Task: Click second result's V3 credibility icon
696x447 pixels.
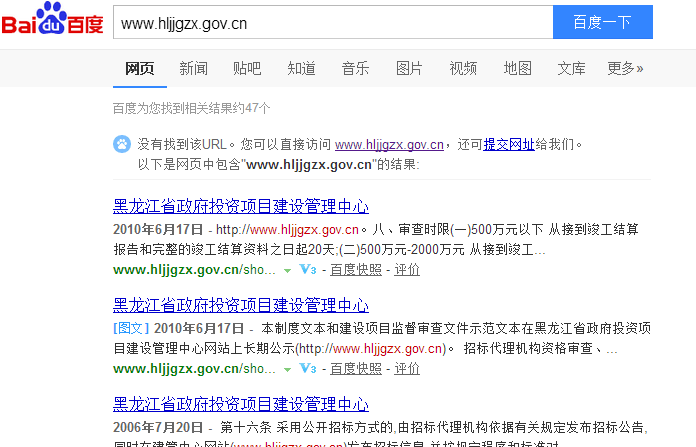Action: (x=308, y=368)
